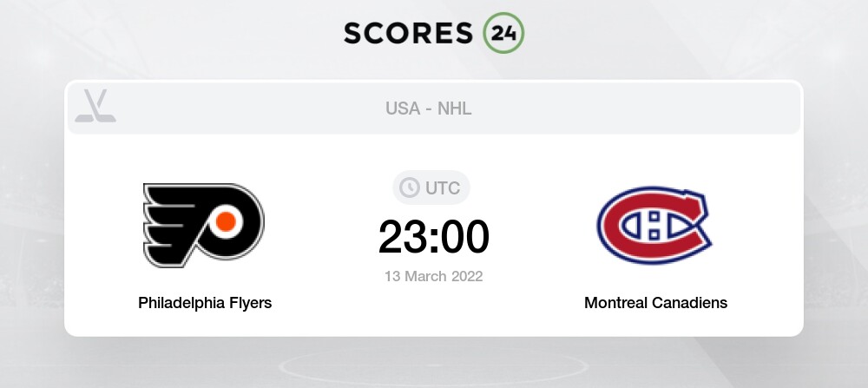868x388 pixels.
Task: Click the word March in the date
Action: [426, 276]
